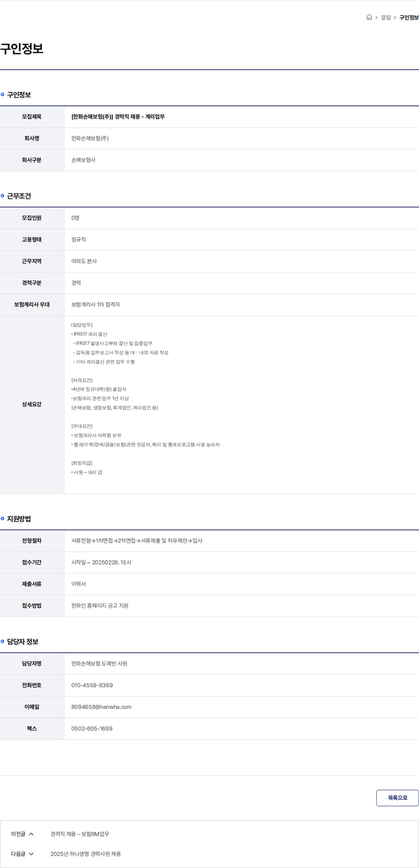Click the 한화손해보험 도예빈 사원 contact name
The height and width of the screenshot is (868, 419).
pyautogui.click(x=99, y=663)
